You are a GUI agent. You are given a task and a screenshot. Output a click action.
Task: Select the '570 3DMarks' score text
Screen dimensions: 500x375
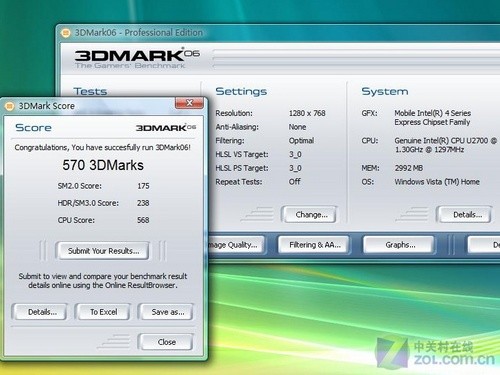coord(103,165)
